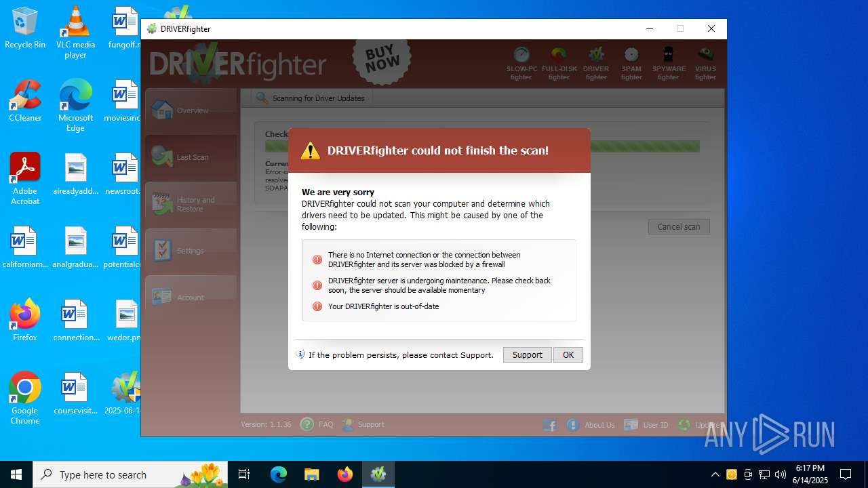
Task: Open the SLOW-PC fighter icon
Action: pos(521,64)
